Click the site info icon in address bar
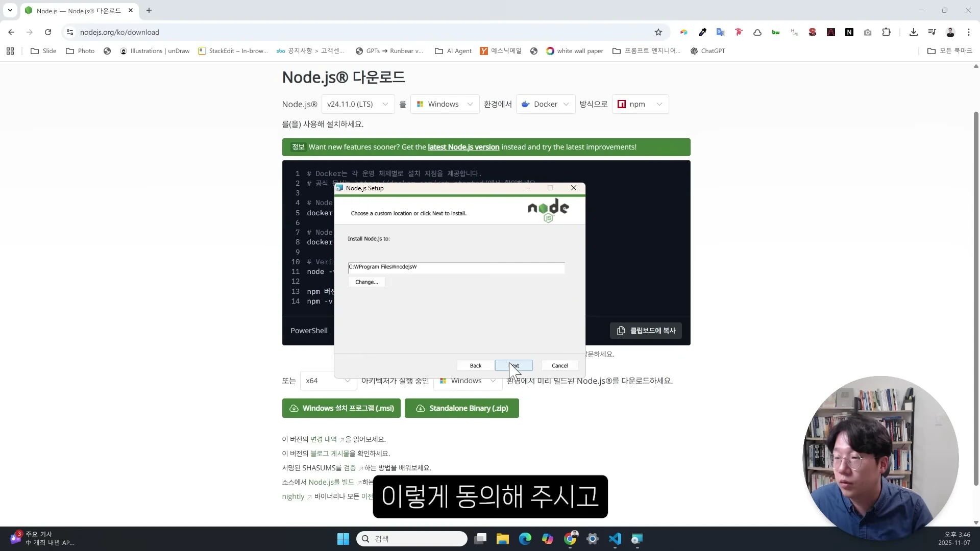This screenshot has width=980, height=551. pos(70,32)
